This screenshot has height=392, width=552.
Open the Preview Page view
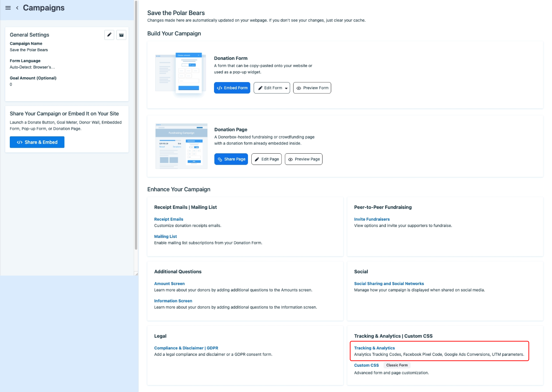304,159
